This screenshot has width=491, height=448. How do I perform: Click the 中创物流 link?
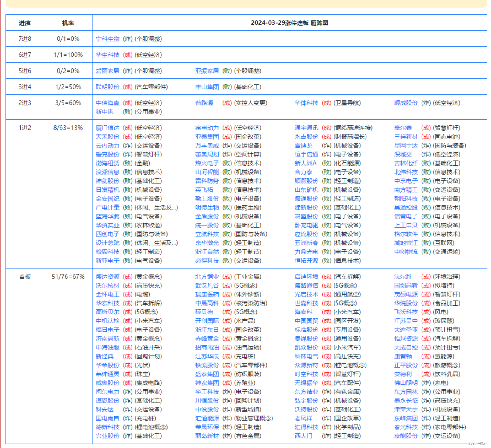point(406,252)
